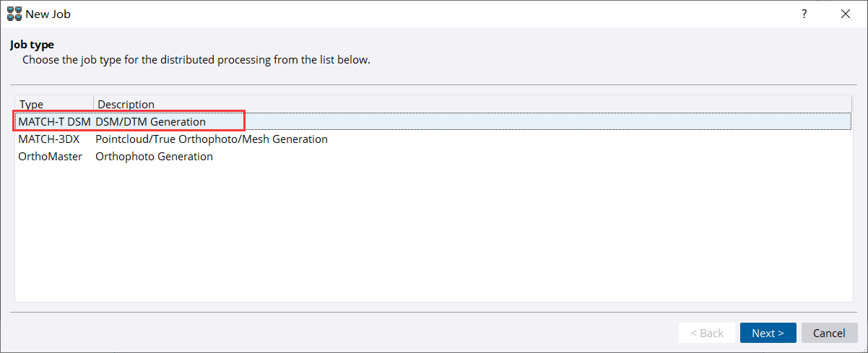Click the Description column header
The image size is (868, 353).
click(126, 104)
